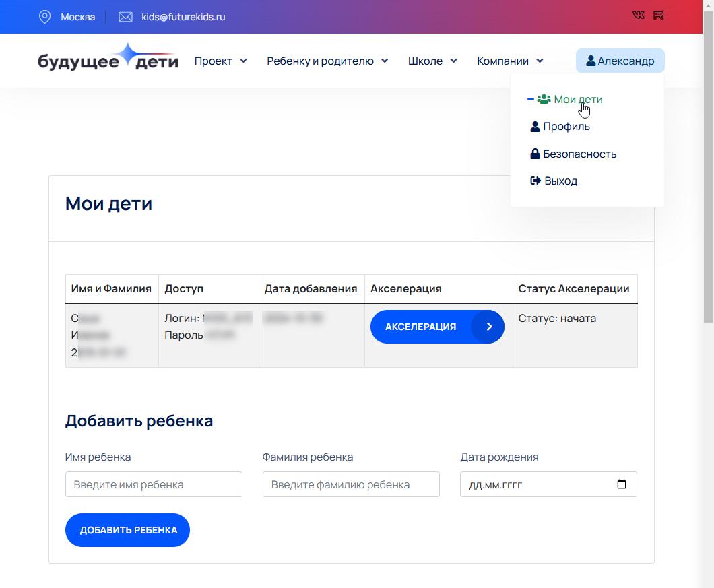714x588 pixels.
Task: Open Профиль in the user menu
Action: click(x=566, y=126)
